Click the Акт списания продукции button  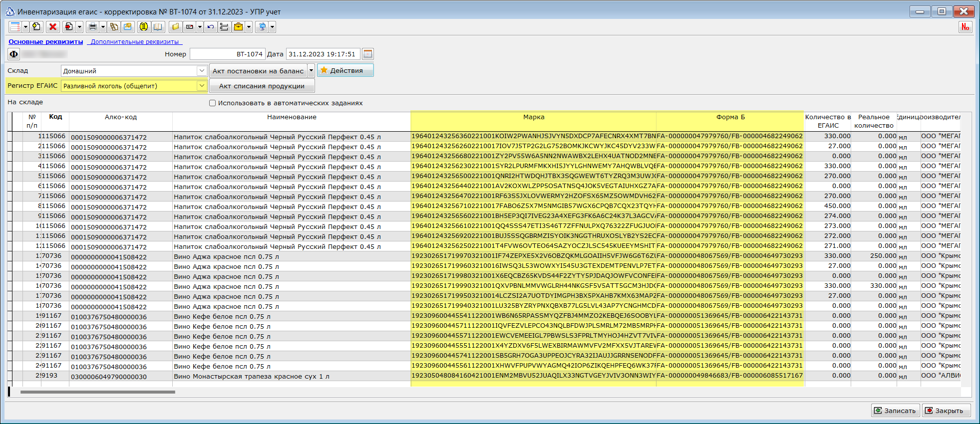pos(262,86)
